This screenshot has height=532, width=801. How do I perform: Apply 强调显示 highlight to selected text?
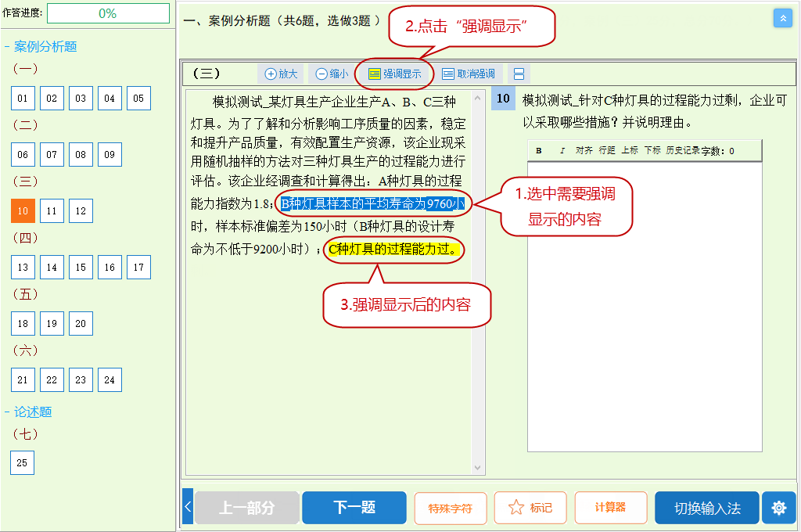[x=395, y=74]
